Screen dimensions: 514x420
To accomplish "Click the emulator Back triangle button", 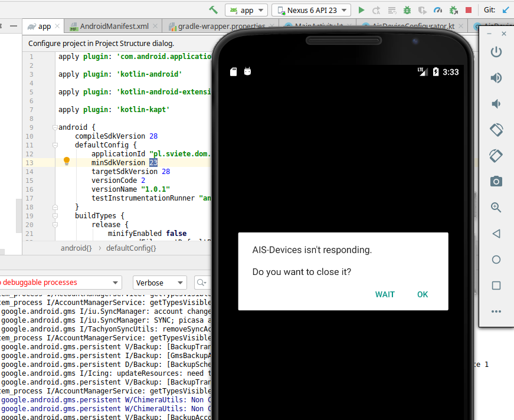I will pos(496,234).
